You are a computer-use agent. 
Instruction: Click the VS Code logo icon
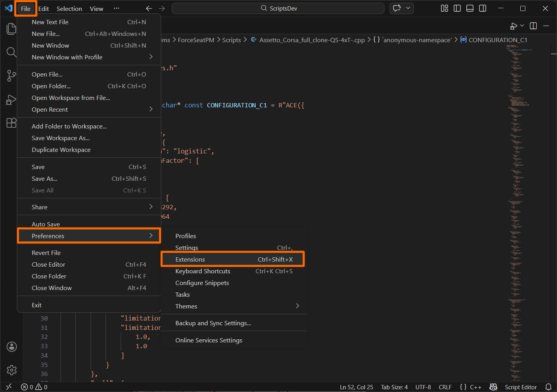pos(9,8)
